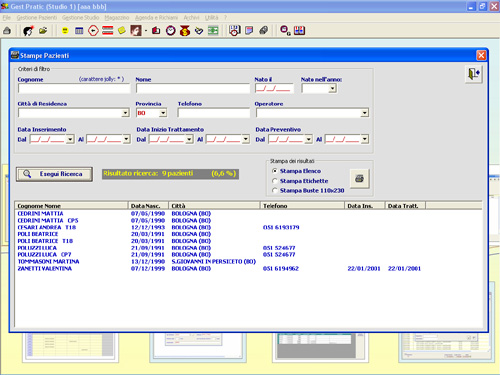
Task: Open the Gestione Studio menu
Action: coord(80,17)
